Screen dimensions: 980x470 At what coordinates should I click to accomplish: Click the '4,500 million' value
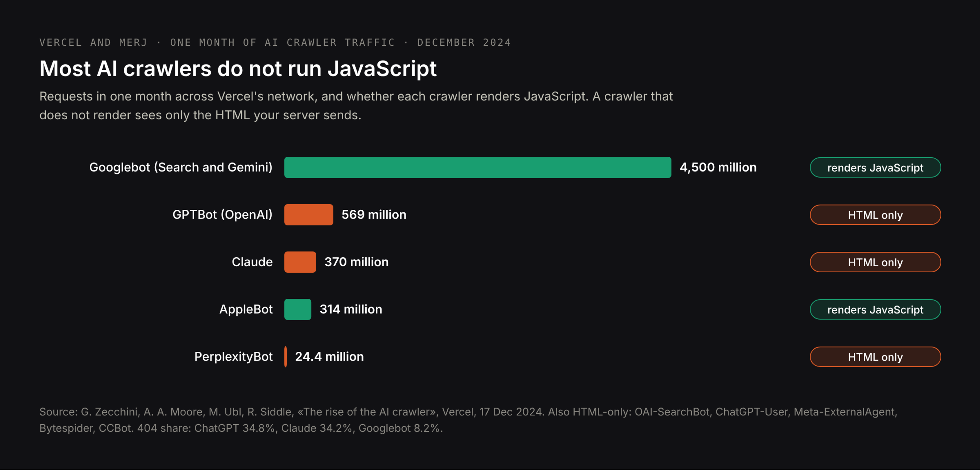[718, 167]
